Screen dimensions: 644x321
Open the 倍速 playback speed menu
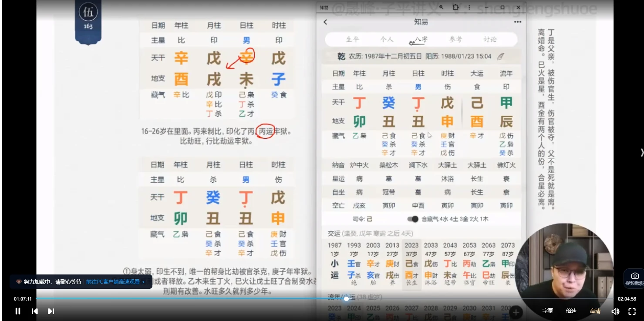click(571, 311)
